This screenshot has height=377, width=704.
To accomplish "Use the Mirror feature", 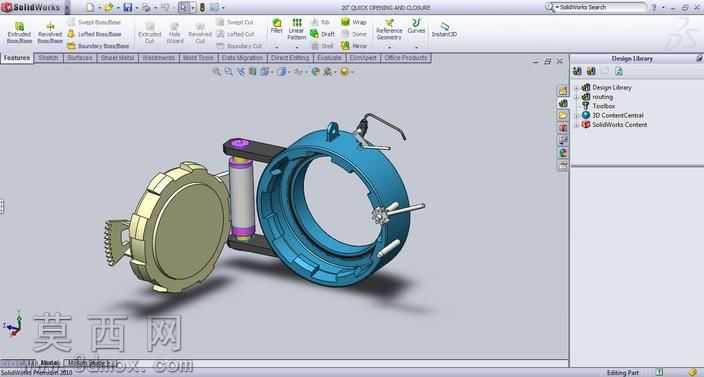I will click(x=354, y=46).
